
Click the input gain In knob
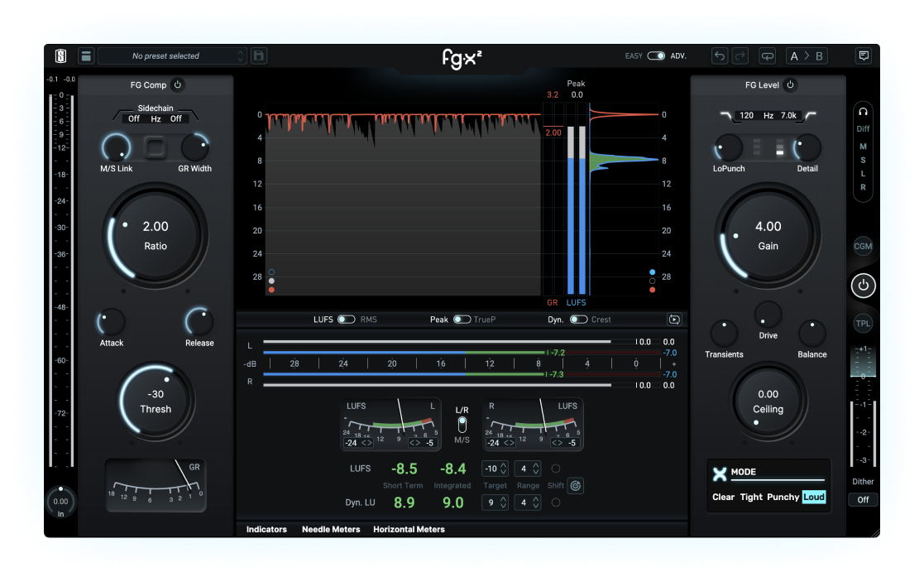click(x=60, y=501)
